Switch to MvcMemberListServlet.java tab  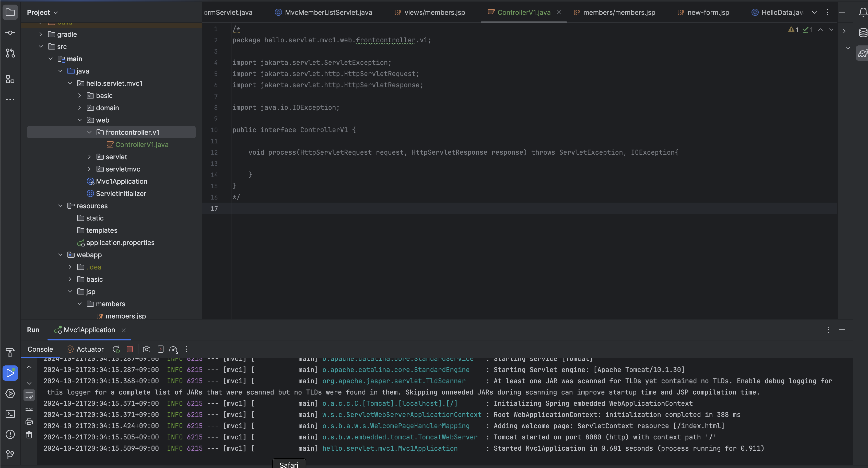pos(323,13)
